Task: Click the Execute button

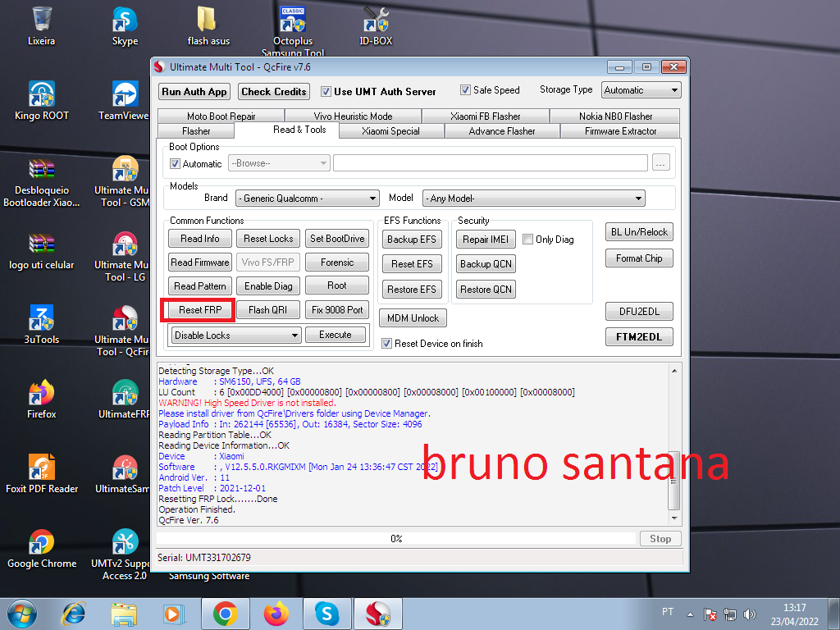Action: click(x=336, y=335)
